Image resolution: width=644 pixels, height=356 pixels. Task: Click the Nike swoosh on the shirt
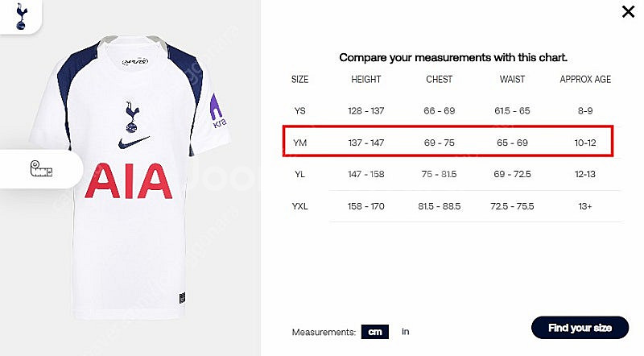point(134,143)
